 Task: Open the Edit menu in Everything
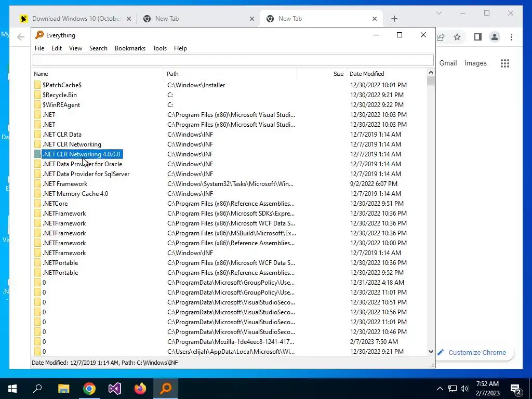point(56,48)
